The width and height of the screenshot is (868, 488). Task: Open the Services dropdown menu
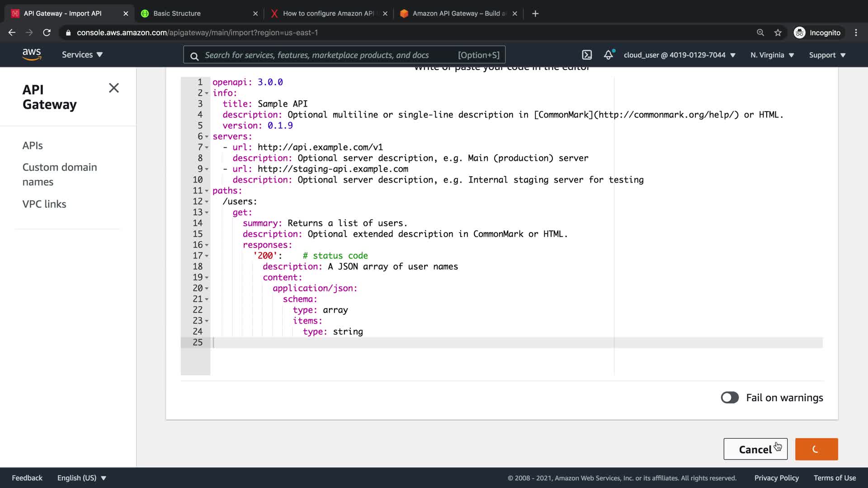coord(82,55)
